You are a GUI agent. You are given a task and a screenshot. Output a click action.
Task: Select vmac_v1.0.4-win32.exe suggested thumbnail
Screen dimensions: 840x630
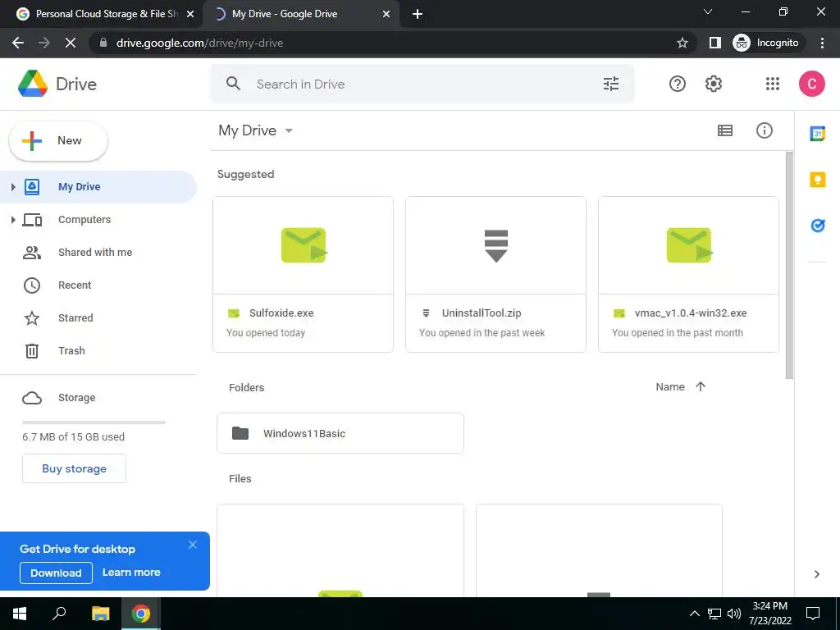tap(689, 245)
